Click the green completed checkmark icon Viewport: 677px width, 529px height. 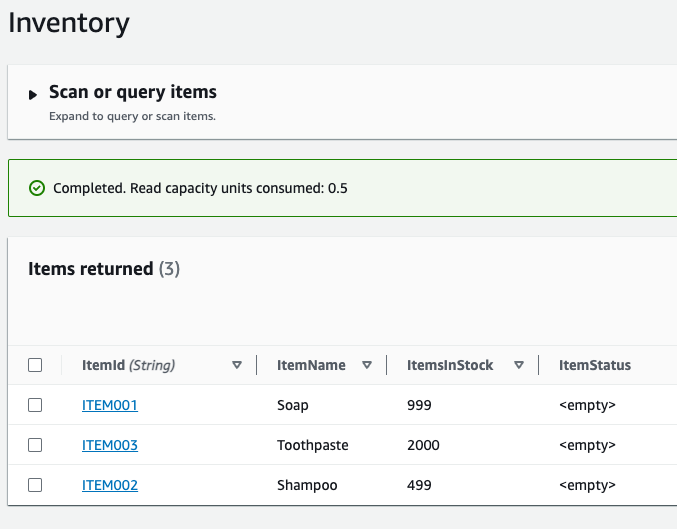click(x=37, y=188)
